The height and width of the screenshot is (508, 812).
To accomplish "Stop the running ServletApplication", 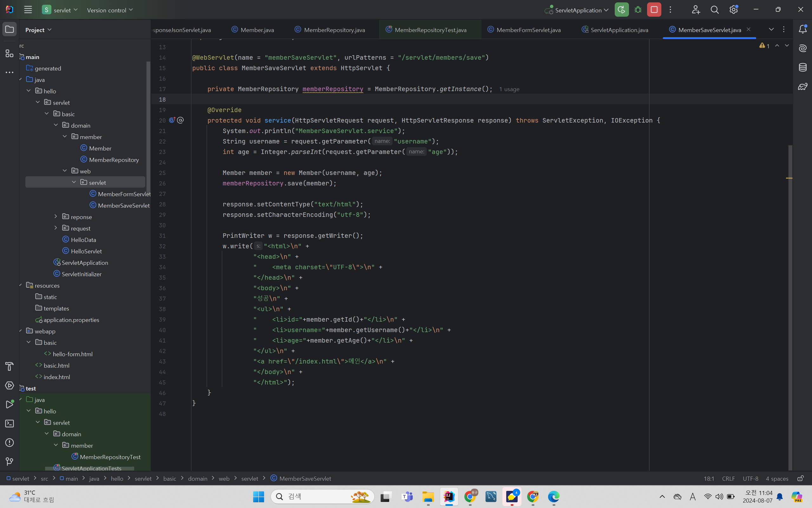I will [654, 10].
